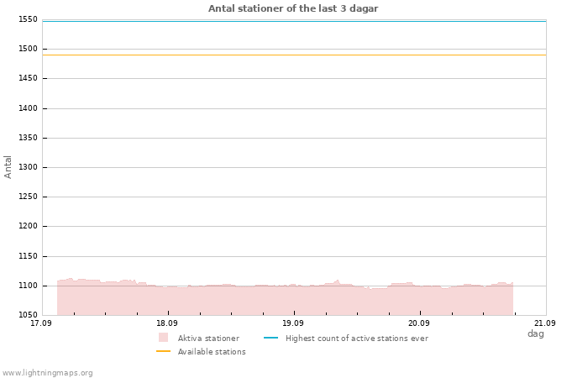Open the www.lightningmaps.org watermark link
The image size is (588, 378).
pyautogui.click(x=47, y=373)
